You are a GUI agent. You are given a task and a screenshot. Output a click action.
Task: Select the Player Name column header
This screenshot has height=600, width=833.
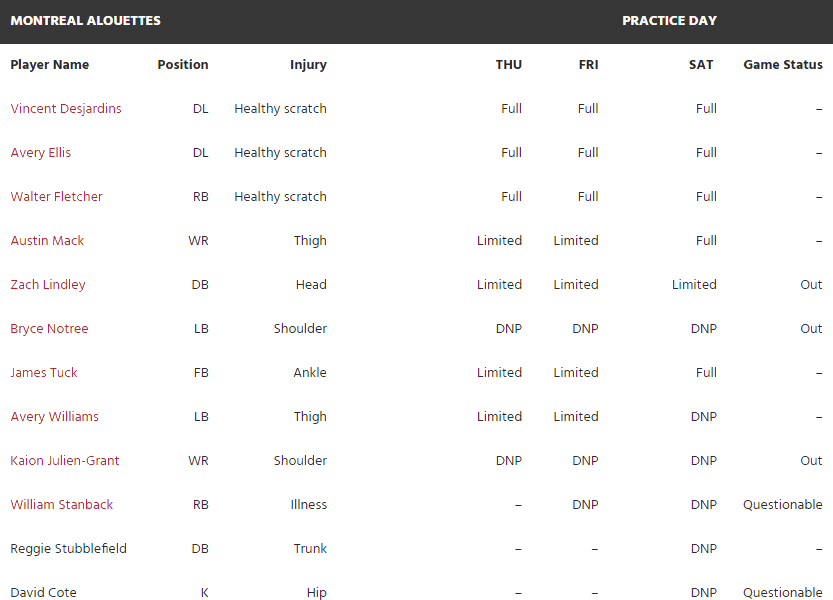pyautogui.click(x=50, y=64)
